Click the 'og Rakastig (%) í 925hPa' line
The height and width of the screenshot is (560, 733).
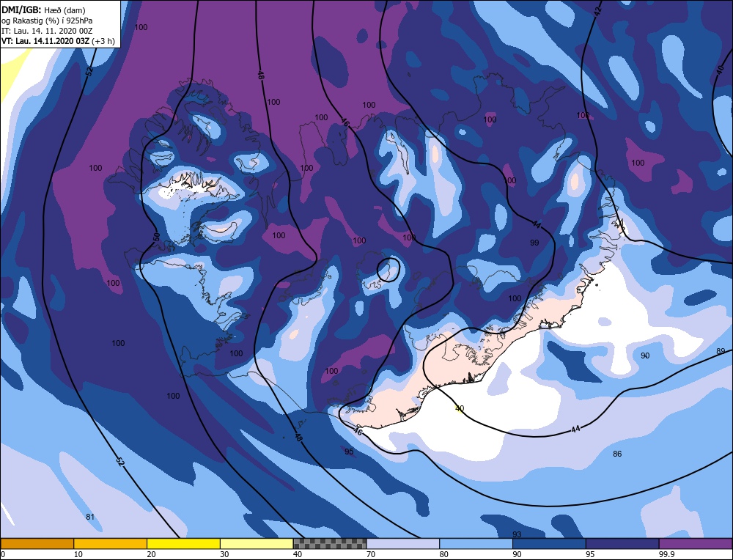(x=47, y=21)
